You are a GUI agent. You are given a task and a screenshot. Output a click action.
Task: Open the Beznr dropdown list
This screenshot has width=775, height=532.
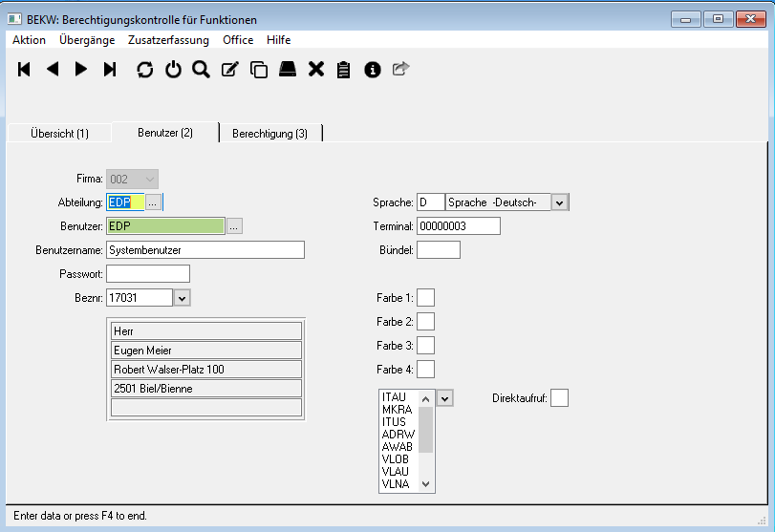pyautogui.click(x=183, y=298)
